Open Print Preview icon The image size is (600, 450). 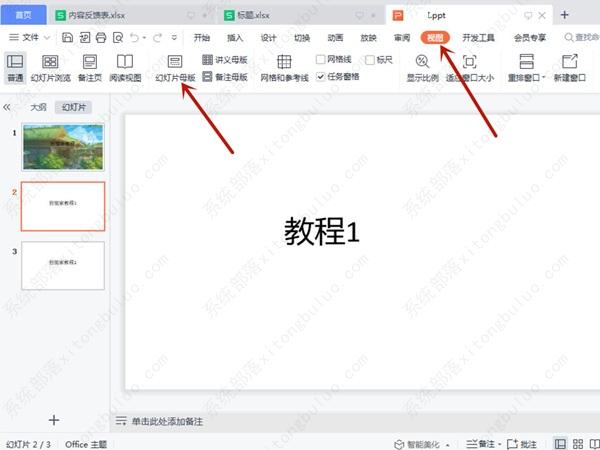coord(118,38)
